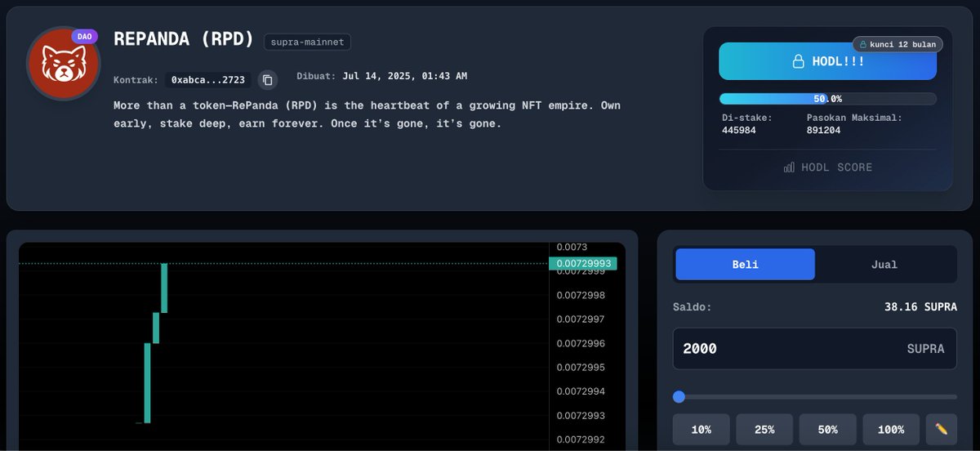Click the current price label 0.00729993

click(x=583, y=263)
